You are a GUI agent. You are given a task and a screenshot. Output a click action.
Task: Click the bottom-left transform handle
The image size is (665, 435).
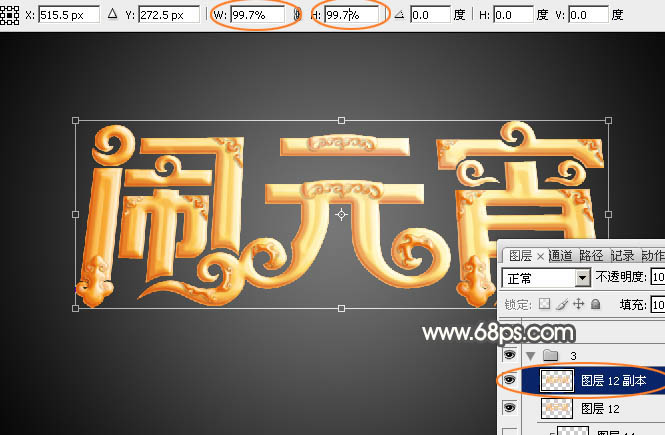point(75,308)
